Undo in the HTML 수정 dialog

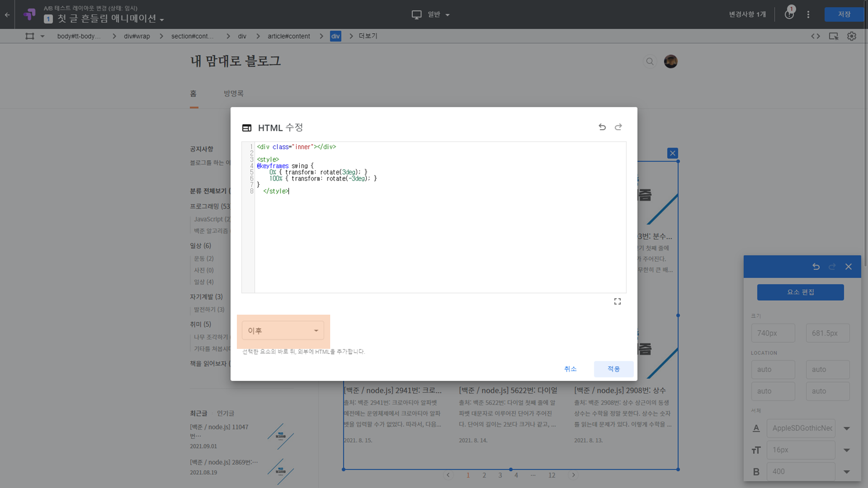click(x=602, y=127)
